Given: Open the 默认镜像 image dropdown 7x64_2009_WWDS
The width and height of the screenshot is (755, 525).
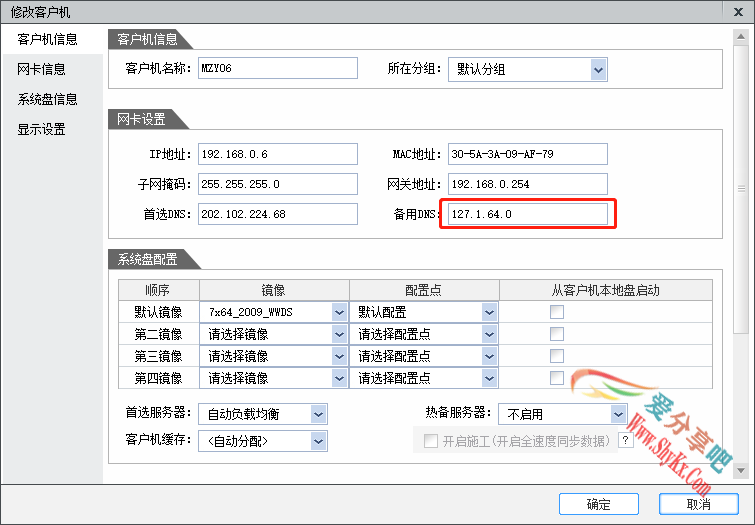Looking at the screenshot, I should pos(273,312).
